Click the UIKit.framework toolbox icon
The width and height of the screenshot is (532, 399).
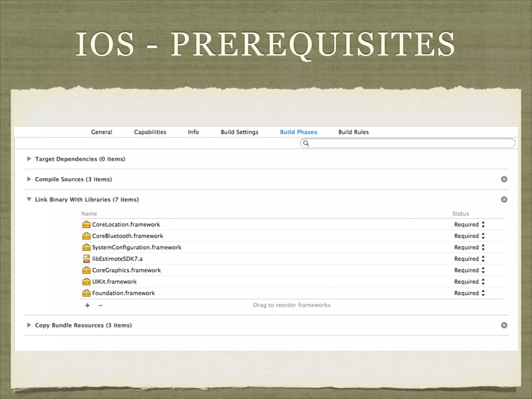pyautogui.click(x=86, y=282)
